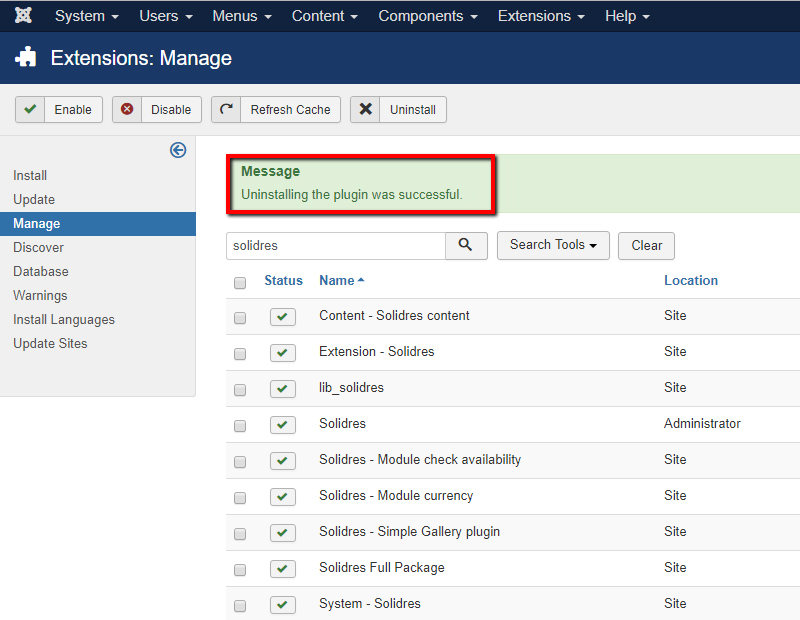800x620 pixels.
Task: Click the Joomla logo icon
Action: point(23,16)
